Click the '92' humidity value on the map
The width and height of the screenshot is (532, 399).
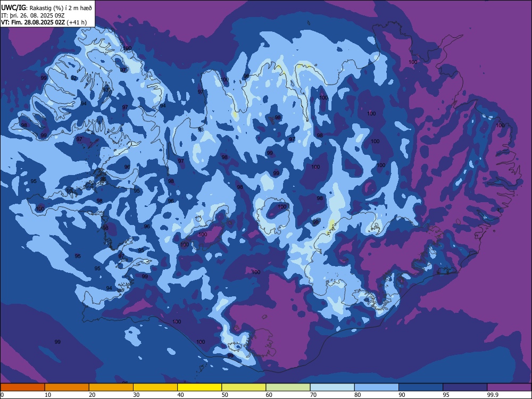coord(73,78)
